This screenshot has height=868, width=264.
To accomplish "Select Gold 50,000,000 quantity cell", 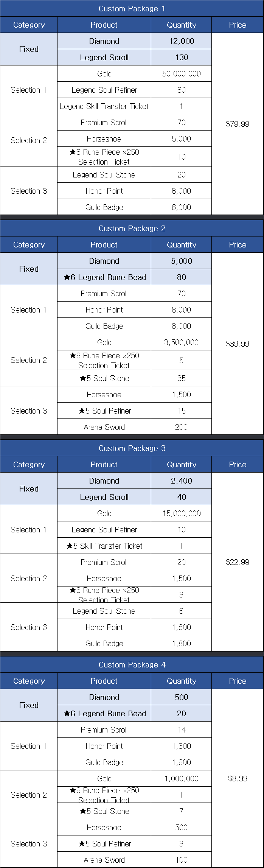I will (x=182, y=74).
